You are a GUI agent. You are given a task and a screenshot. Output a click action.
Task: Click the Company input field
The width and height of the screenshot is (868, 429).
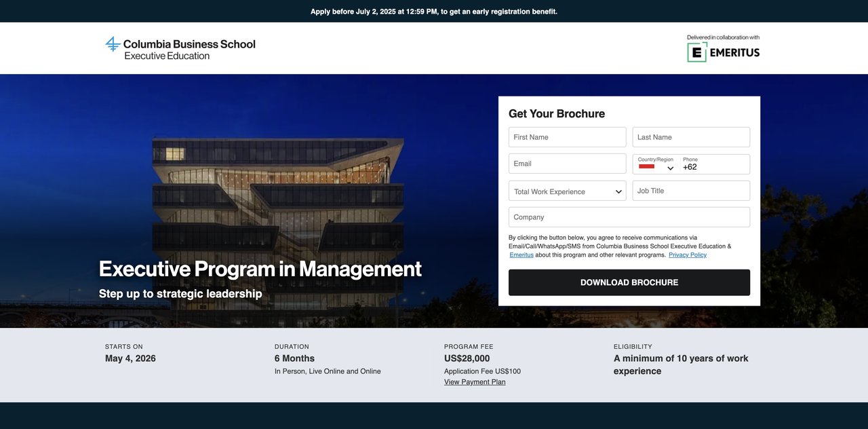coord(629,217)
